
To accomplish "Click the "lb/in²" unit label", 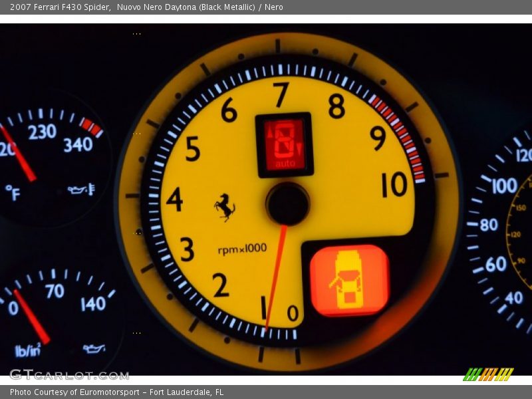I will pyautogui.click(x=28, y=350).
